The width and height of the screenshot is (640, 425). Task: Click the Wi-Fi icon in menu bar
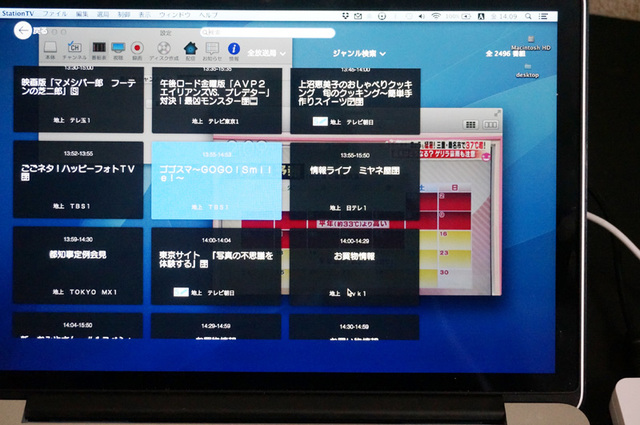tap(436, 16)
